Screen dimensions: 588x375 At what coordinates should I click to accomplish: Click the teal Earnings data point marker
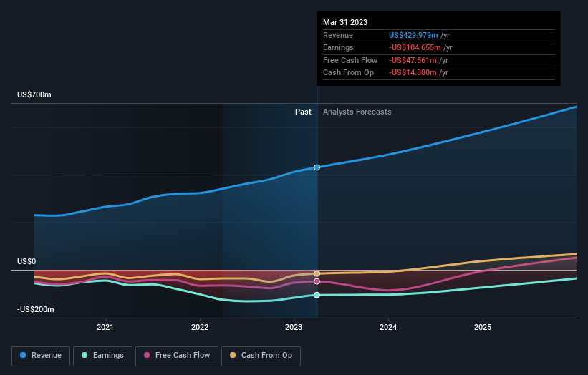[317, 295]
